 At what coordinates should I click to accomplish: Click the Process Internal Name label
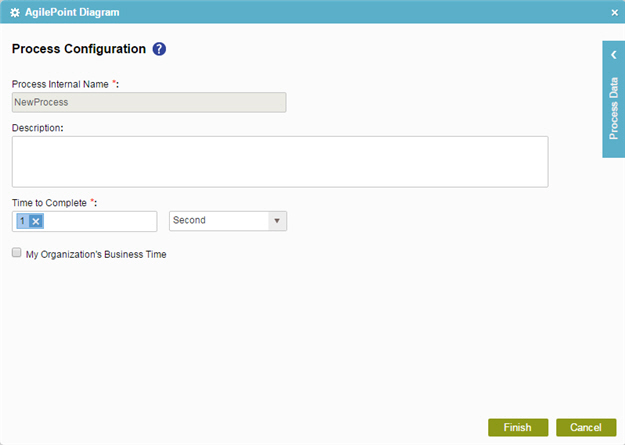65,84
